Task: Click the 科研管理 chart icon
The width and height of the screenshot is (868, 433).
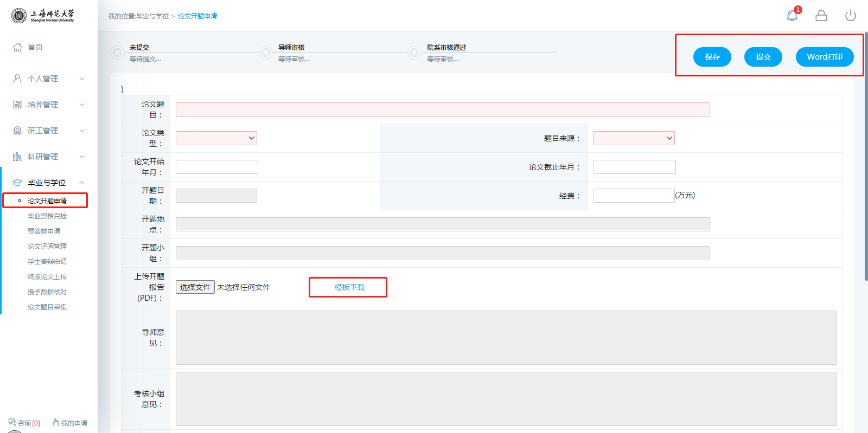Action: [x=17, y=157]
